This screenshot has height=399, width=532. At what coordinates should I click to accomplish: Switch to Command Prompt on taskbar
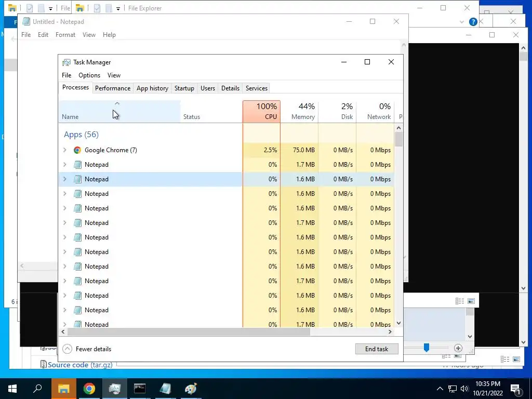(140, 389)
